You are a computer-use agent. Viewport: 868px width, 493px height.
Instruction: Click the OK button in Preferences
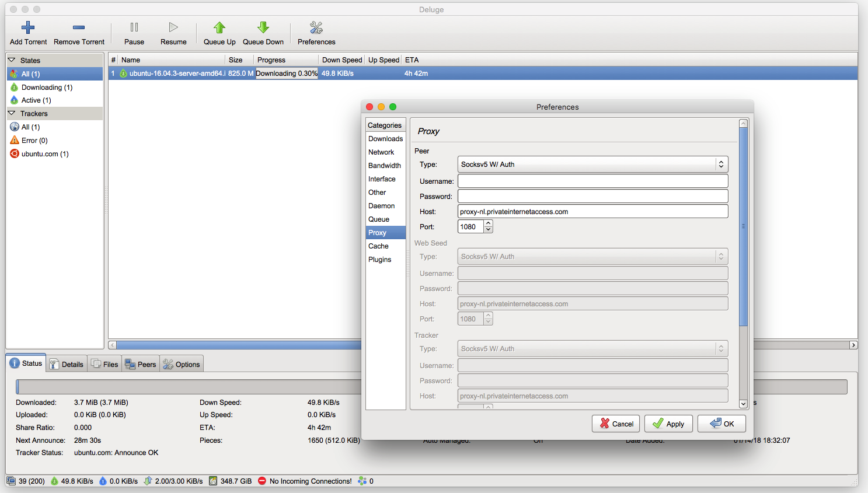721,424
